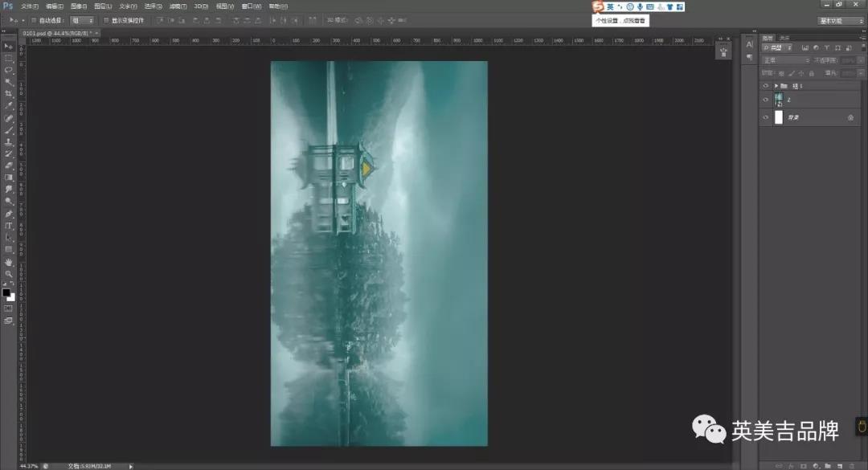Select the Rectangle shape tool

(x=8, y=250)
